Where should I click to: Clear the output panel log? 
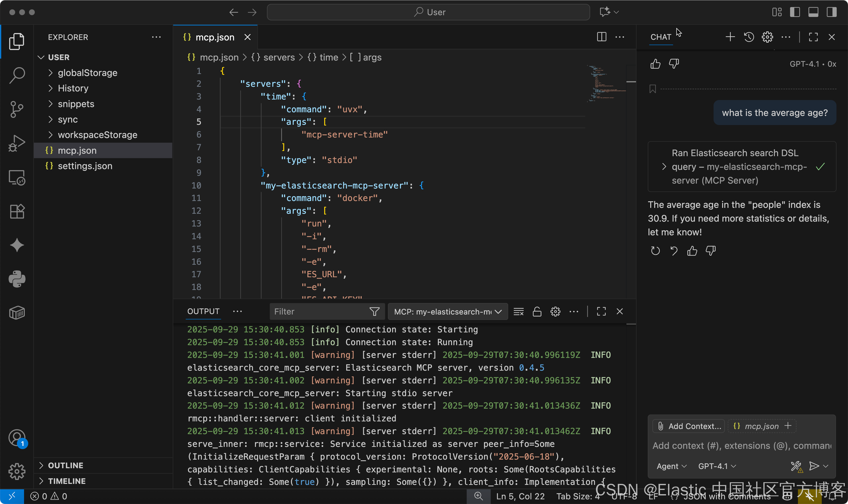pyautogui.click(x=518, y=311)
